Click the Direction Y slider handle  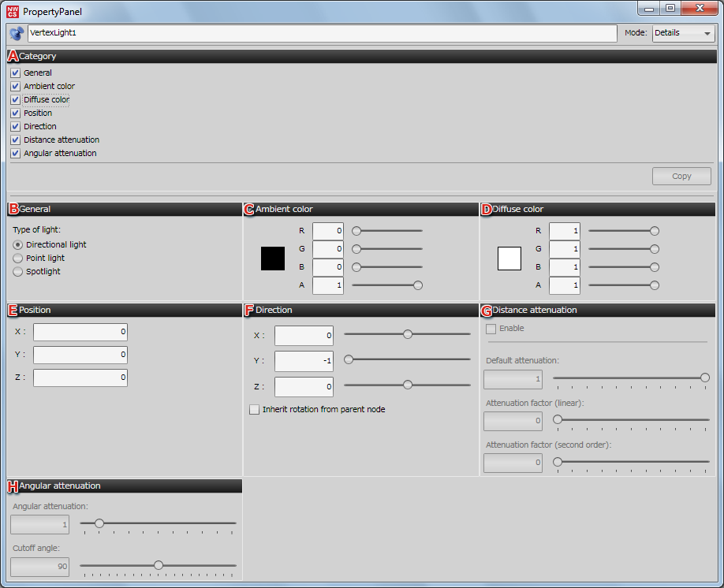click(x=348, y=359)
